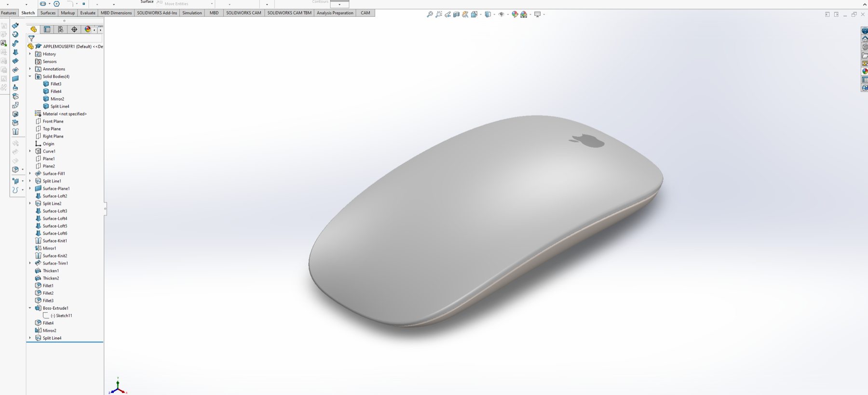This screenshot has width=868, height=395.
Task: Expand the Annotations folder
Action: click(x=30, y=69)
